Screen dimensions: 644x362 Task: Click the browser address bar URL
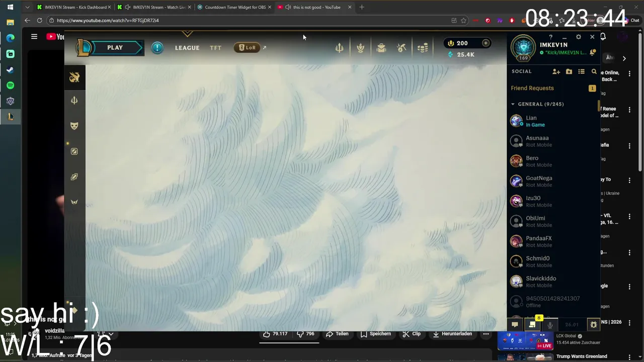click(108, 21)
